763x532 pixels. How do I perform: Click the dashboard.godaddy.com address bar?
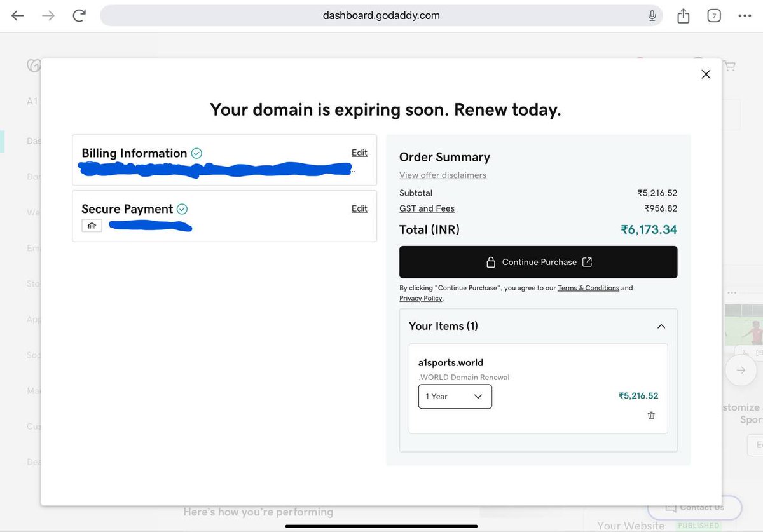click(381, 15)
